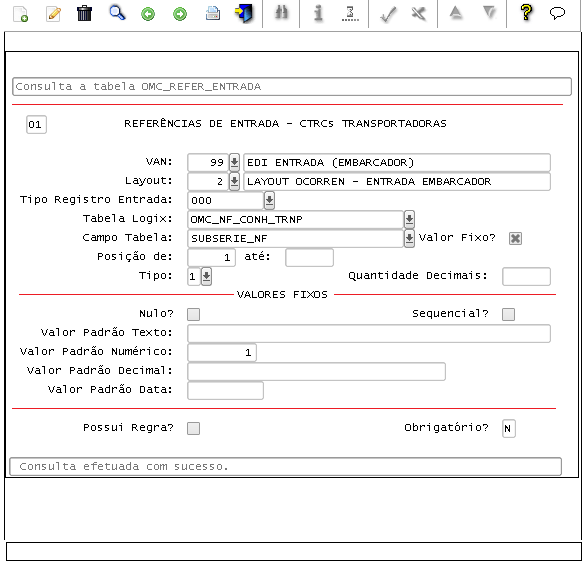This screenshot has width=585, height=565.
Task: Click the LAYOUT OCORREN description field
Action: pyautogui.click(x=397, y=181)
